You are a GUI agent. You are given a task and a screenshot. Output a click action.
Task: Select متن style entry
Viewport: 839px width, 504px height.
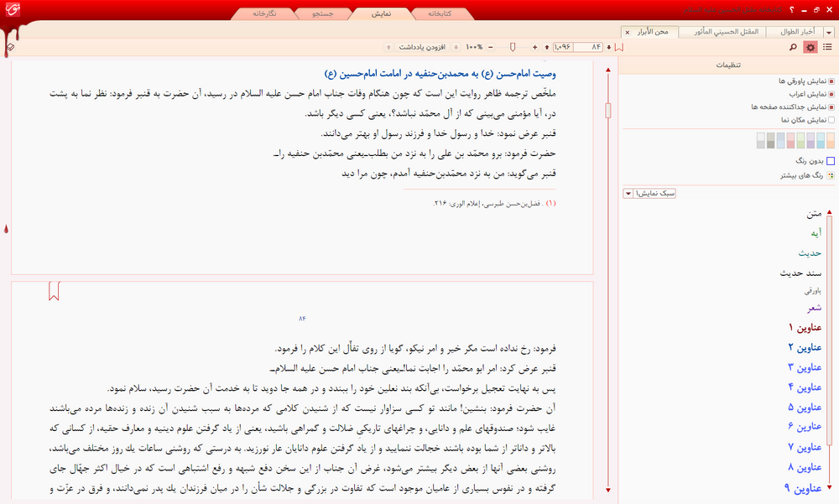pyautogui.click(x=814, y=214)
